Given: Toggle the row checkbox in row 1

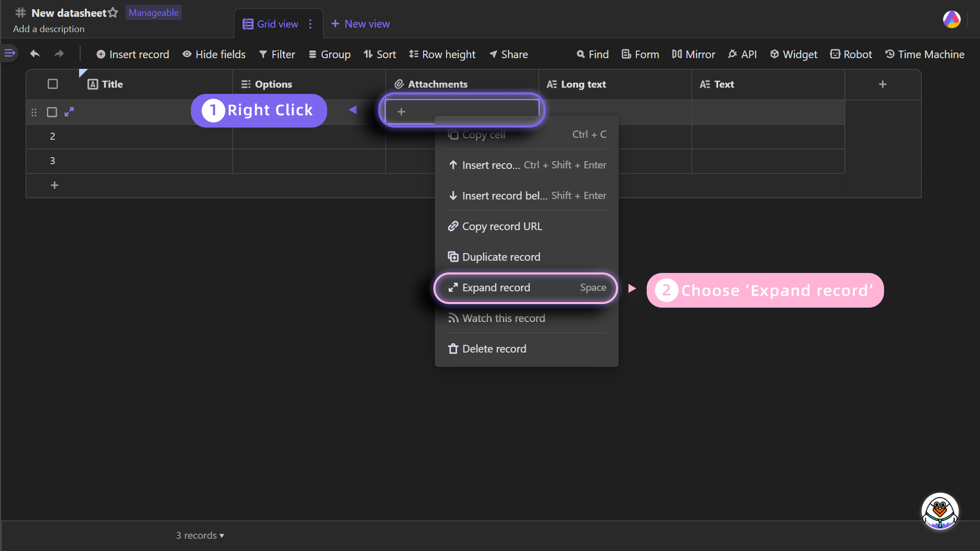Looking at the screenshot, I should pos(52,112).
